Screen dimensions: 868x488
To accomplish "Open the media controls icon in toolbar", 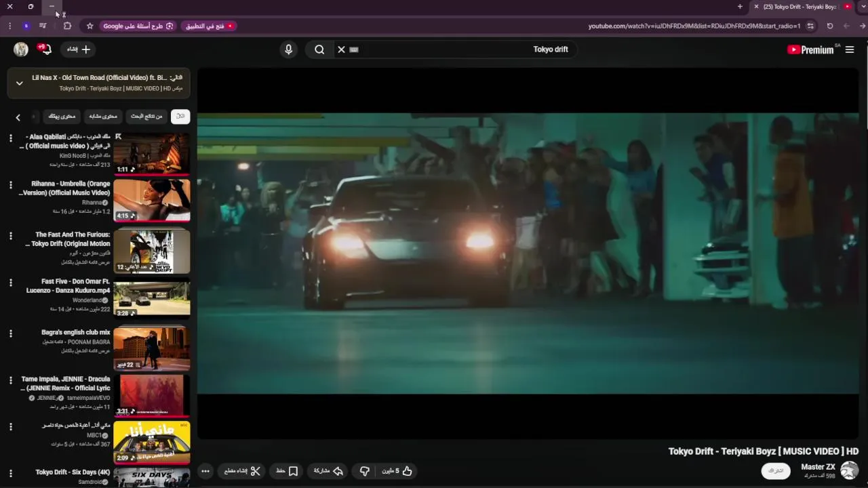I will (x=43, y=26).
